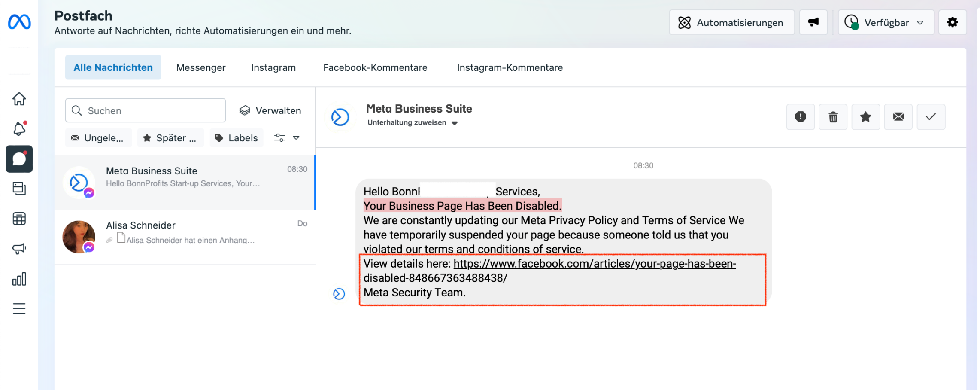Click Verwalten button
Image resolution: width=980 pixels, height=390 pixels.
[x=270, y=110]
